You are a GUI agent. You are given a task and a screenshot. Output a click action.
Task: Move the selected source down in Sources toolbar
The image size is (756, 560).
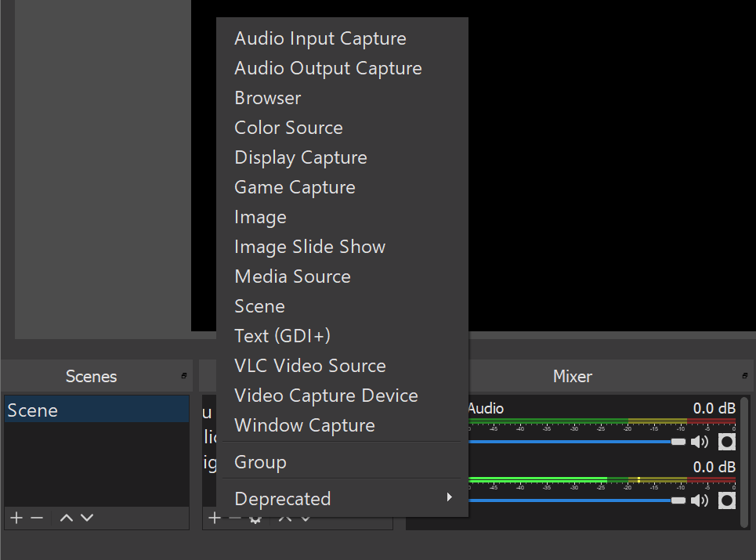(305, 517)
